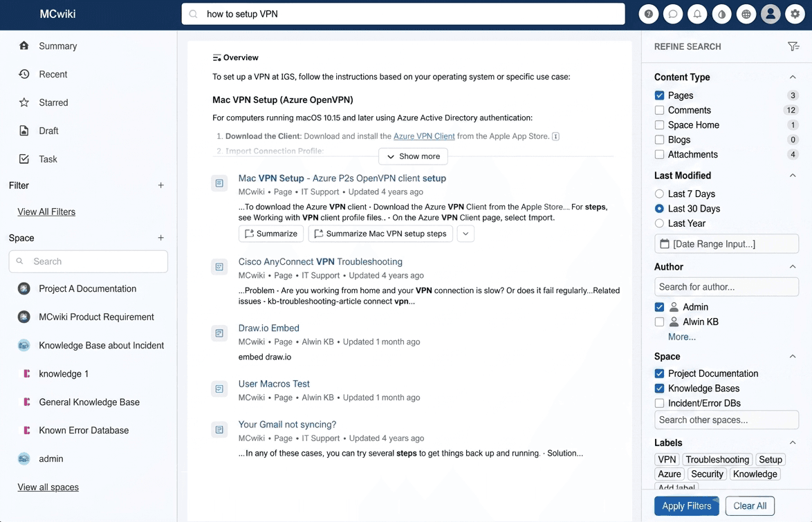This screenshot has height=522, width=812.
Task: Click the globe language icon
Action: (x=746, y=14)
